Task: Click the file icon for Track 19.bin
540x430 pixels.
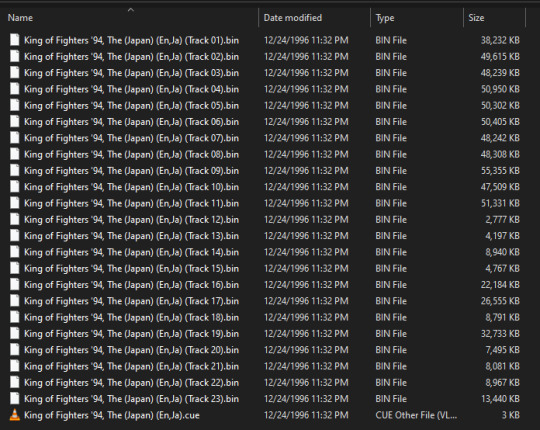Action: [14, 333]
